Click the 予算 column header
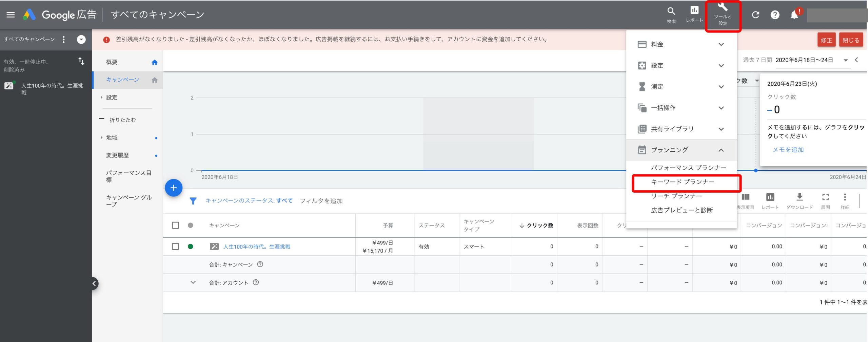The width and height of the screenshot is (868, 342). point(388,226)
